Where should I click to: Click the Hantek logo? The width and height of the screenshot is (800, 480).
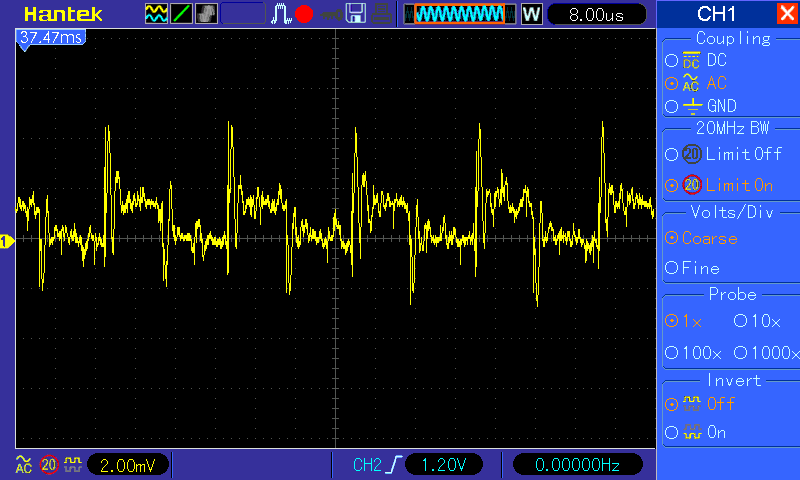[63, 14]
